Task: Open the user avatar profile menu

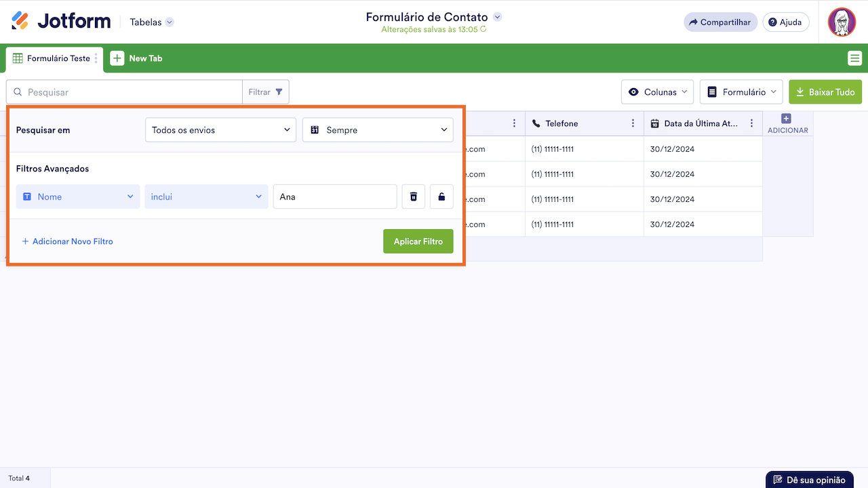Action: 842,22
